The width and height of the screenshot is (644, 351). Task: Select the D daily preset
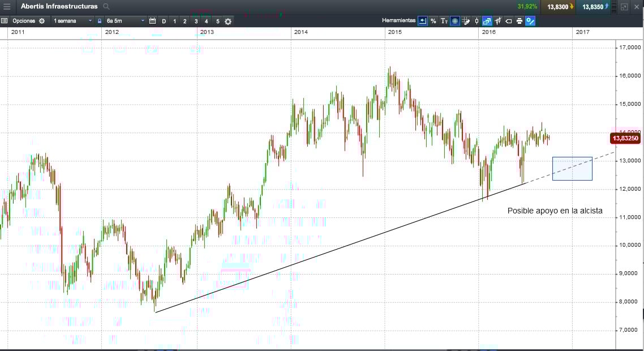(164, 22)
